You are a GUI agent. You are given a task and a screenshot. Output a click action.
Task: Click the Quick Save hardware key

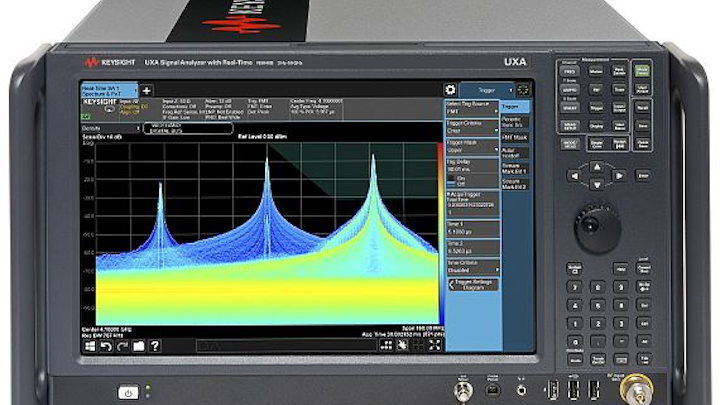[642, 144]
